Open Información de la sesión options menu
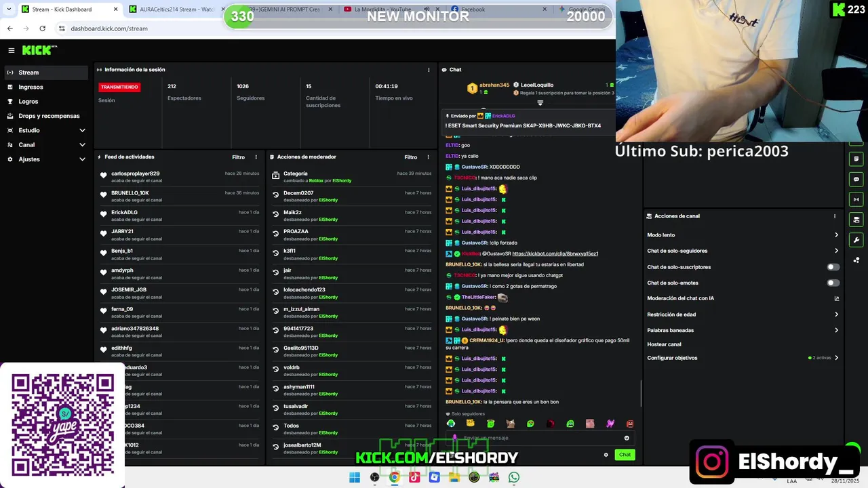Screen dimensions: 868x488 [x=429, y=70]
